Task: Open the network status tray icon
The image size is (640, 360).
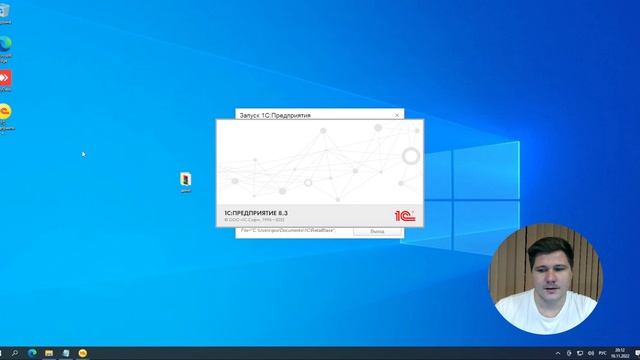Action: [x=580, y=353]
